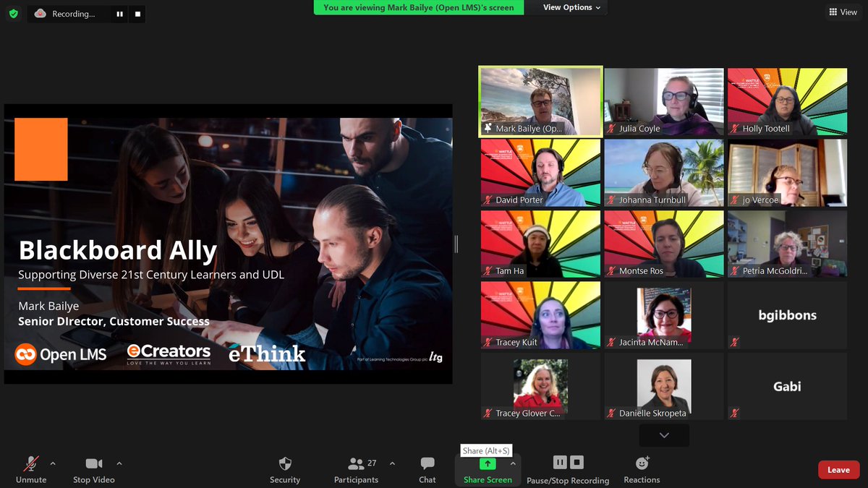Expand share screen options arrow

pos(513,463)
